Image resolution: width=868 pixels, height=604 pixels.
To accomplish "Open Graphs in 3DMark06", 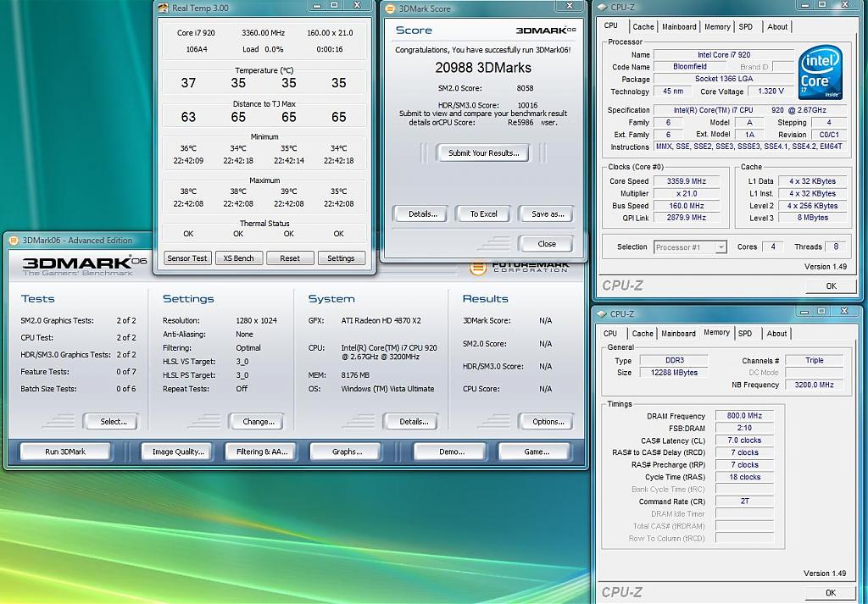I will pyautogui.click(x=347, y=452).
